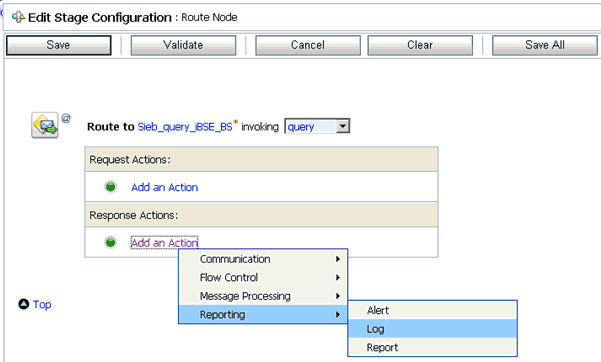This screenshot has width=601, height=362.
Task: Expand the Flow Control submenu
Action: (x=263, y=277)
